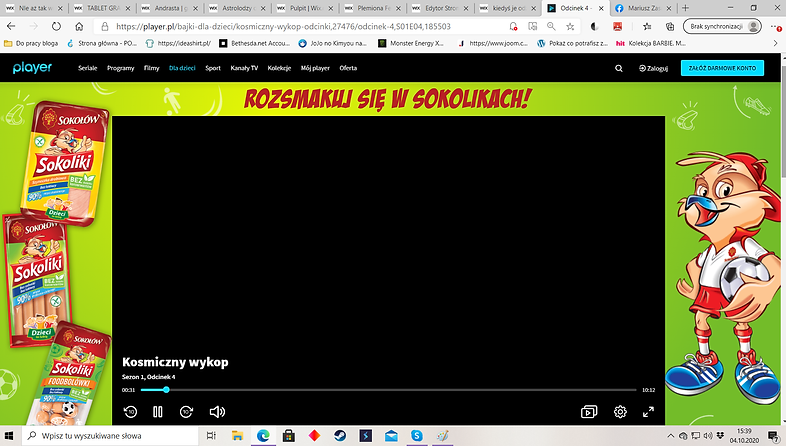Screen dimensions: 786x446
Task: Open Bethesda.net Account bookmark
Action: [255, 44]
